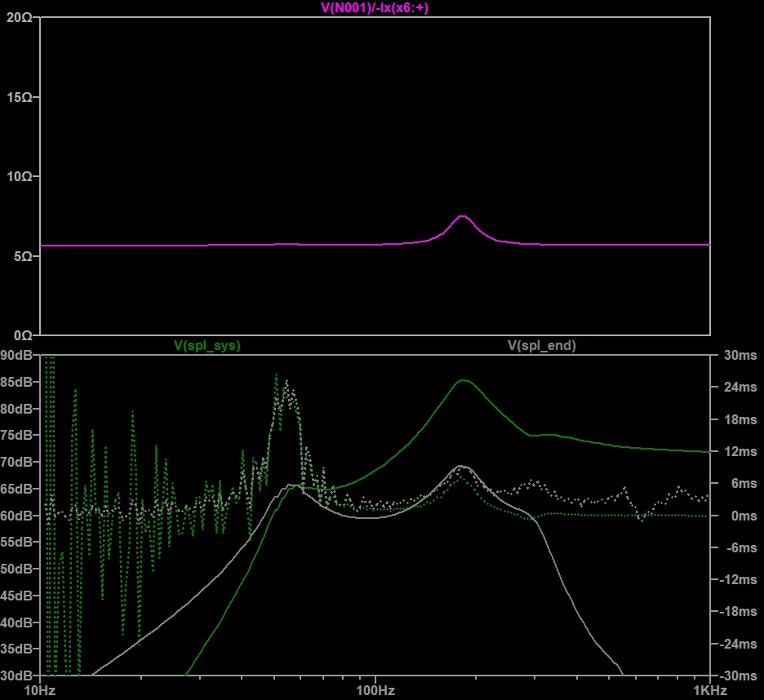Click the V(N001)/-Ix(x6:+) trace label
This screenshot has width=764, height=700.
pyautogui.click(x=375, y=8)
